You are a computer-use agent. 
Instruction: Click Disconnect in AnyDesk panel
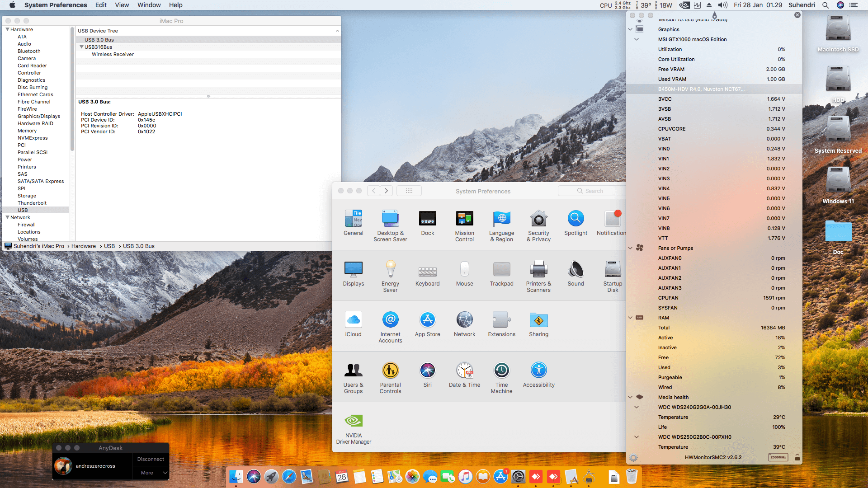pyautogui.click(x=151, y=459)
